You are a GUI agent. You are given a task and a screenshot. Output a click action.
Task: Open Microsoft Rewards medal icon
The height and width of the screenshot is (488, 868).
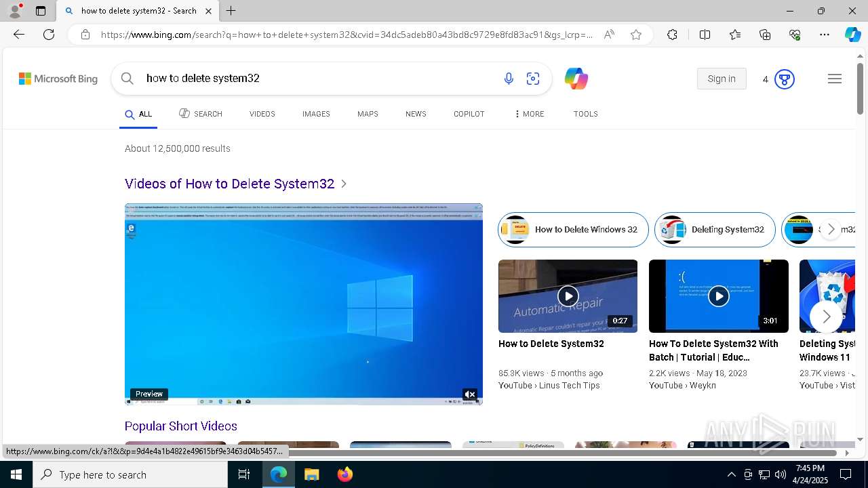[x=784, y=79]
